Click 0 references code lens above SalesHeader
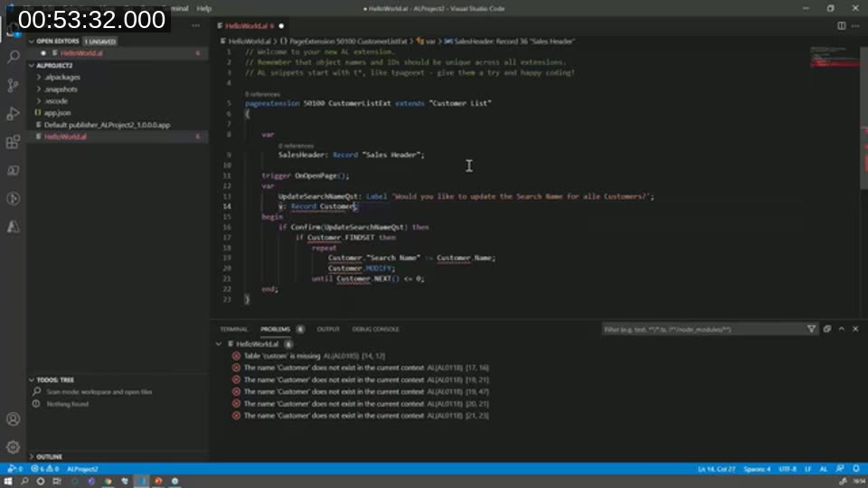Image resolution: width=868 pixels, height=488 pixels. point(297,145)
